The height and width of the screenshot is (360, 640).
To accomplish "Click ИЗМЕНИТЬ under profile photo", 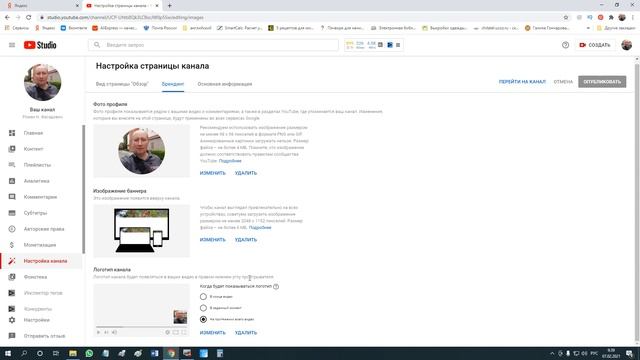I will [x=213, y=173].
